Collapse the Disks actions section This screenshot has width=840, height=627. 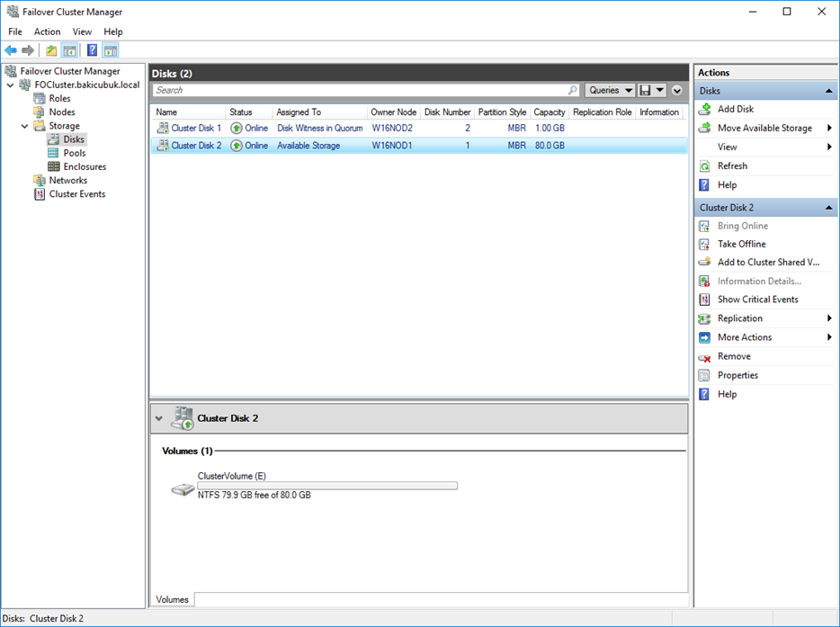point(828,91)
